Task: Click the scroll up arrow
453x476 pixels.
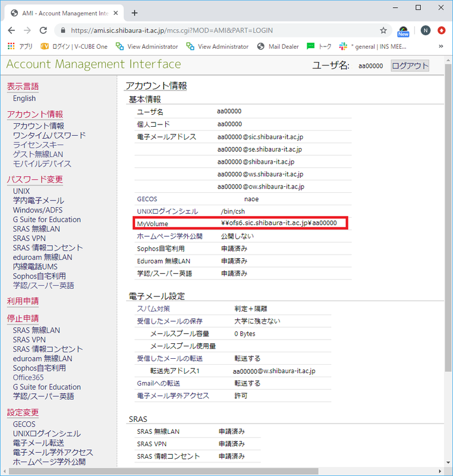Action: 448,61
